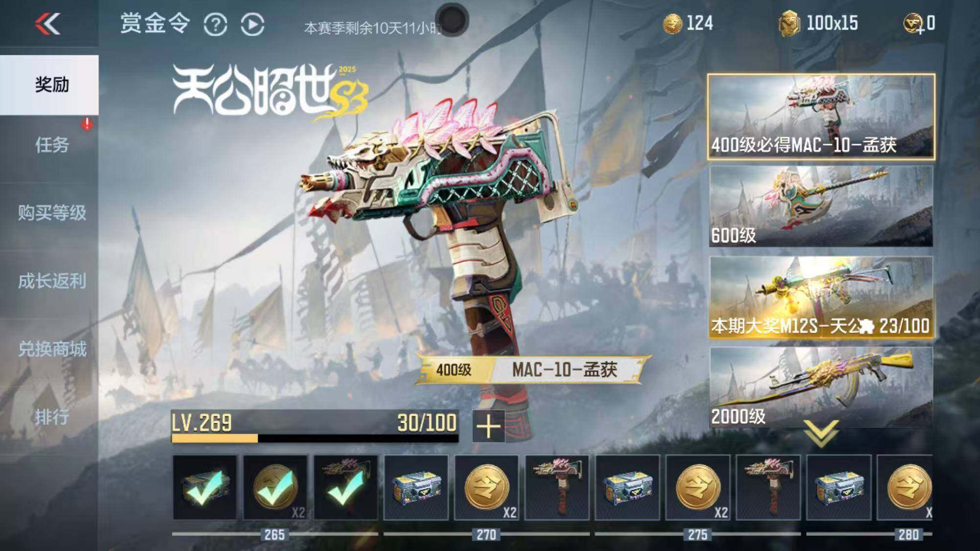Open the 成长返利 growth rebate section
The image size is (980, 551).
[51, 281]
